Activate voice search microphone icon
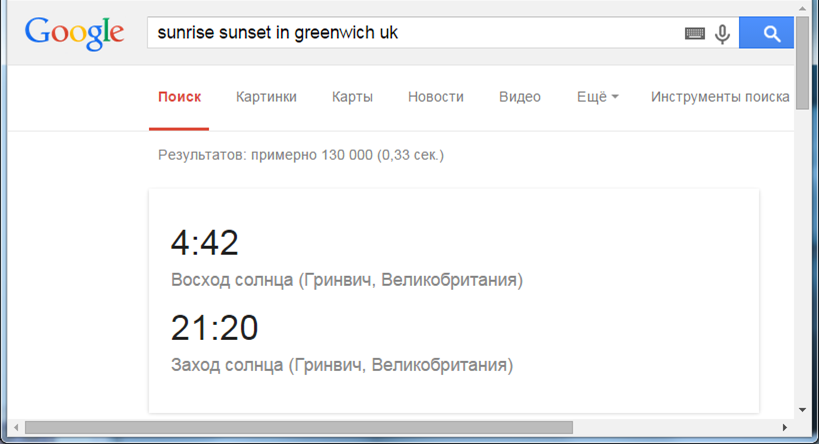Viewport: 819px width, 444px height. pos(722,34)
